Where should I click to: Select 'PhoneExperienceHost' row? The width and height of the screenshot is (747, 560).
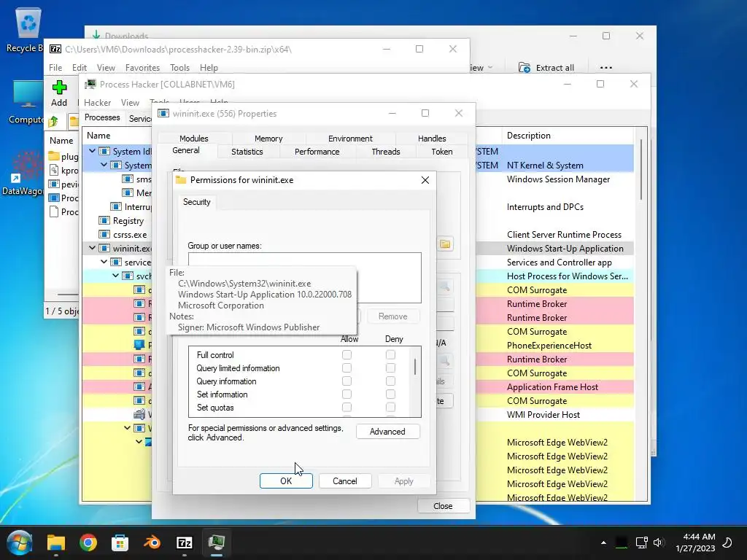point(549,345)
